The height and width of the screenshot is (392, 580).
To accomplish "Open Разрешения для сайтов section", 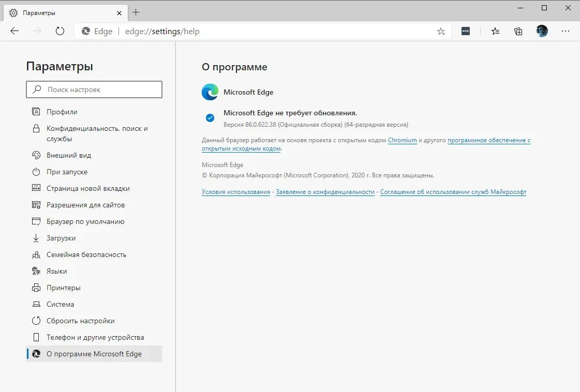I will pos(94,205).
